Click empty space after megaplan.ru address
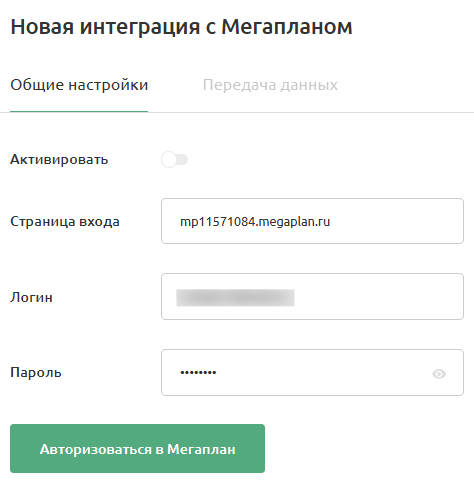 395,221
